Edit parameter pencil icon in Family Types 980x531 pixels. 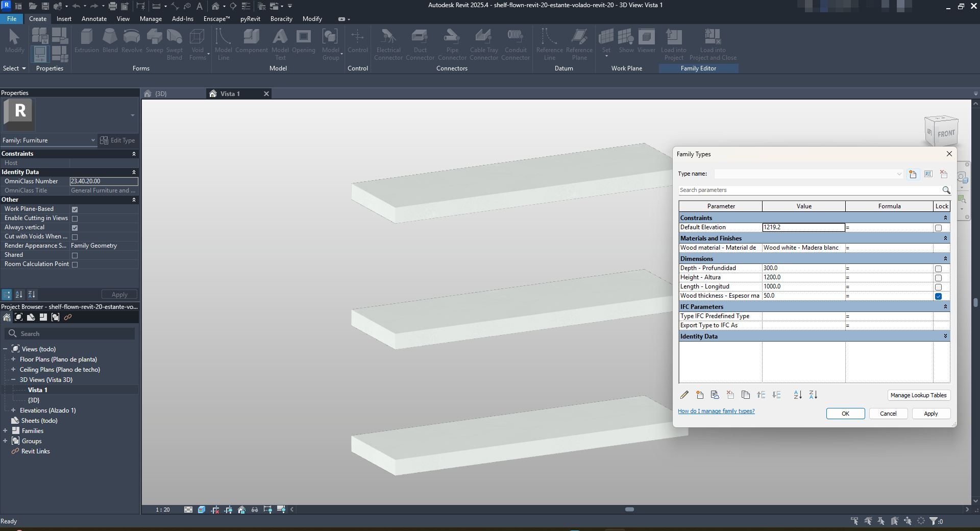(684, 395)
